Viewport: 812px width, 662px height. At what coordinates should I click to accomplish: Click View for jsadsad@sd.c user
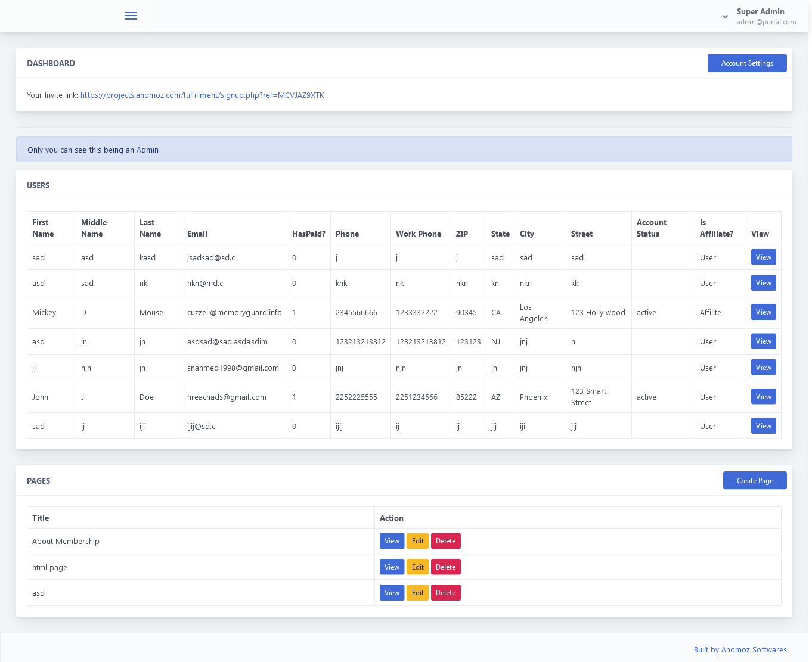coord(763,257)
